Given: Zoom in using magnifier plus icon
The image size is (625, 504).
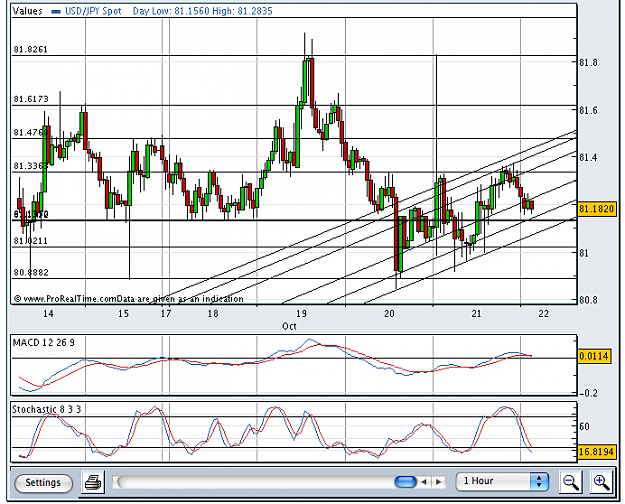Looking at the screenshot, I should click(x=601, y=482).
